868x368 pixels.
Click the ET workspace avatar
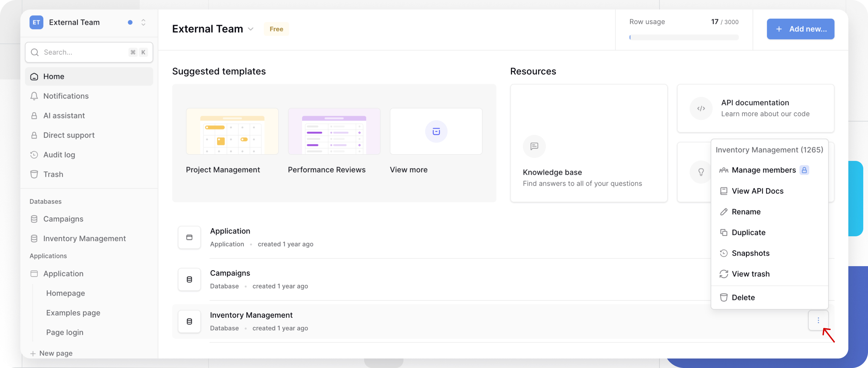coord(36,22)
